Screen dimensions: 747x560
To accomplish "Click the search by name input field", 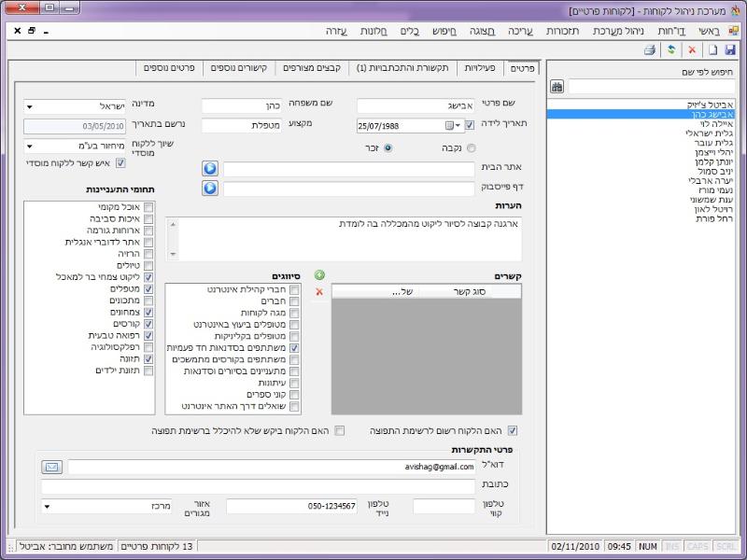I will (651, 87).
